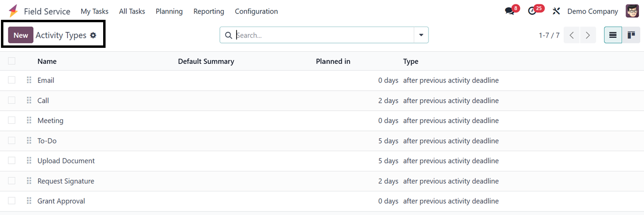Image resolution: width=644 pixels, height=215 pixels.
Task: Open the Demo Company switcher
Action: tap(592, 11)
